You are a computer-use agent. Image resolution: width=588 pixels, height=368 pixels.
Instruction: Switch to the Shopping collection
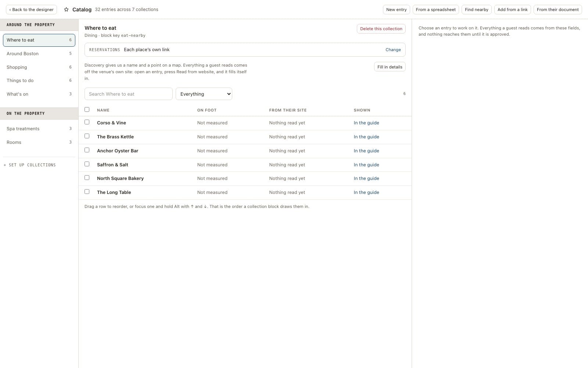(x=39, y=67)
